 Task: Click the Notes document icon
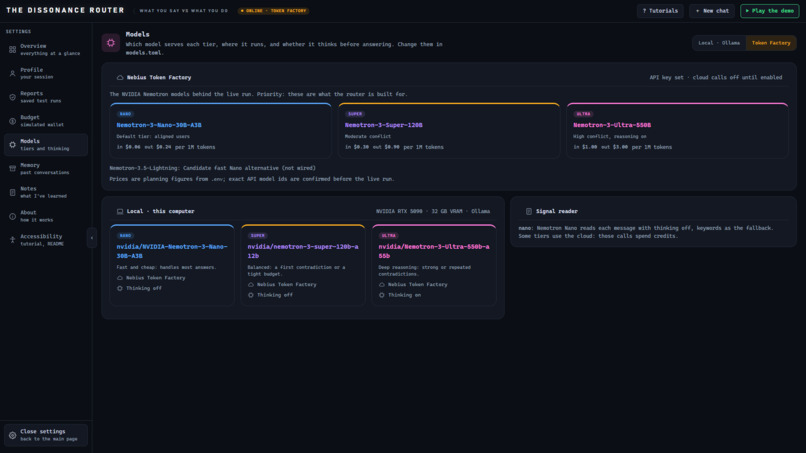point(12,192)
